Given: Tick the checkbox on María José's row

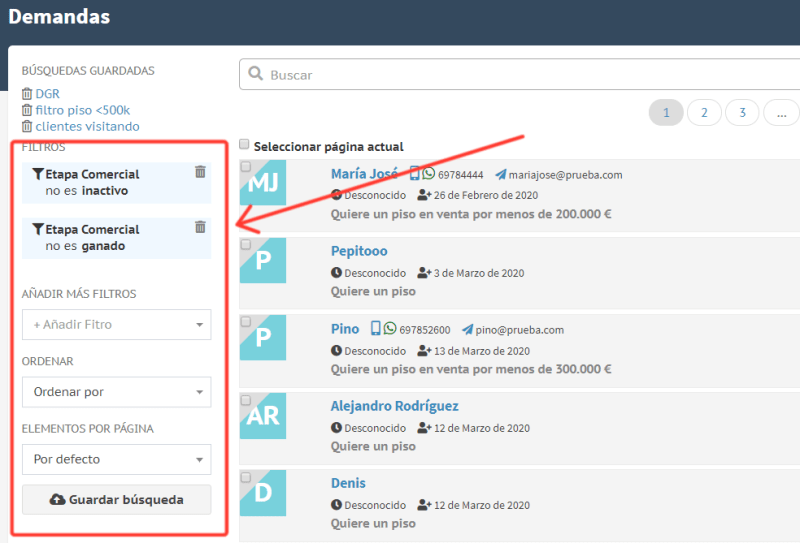Looking at the screenshot, I should coord(246,166).
